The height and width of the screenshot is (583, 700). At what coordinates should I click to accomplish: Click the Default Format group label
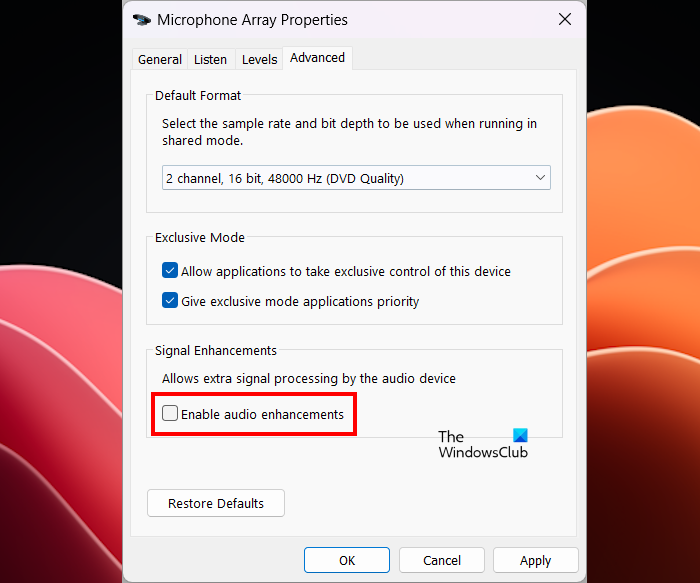click(x=198, y=96)
